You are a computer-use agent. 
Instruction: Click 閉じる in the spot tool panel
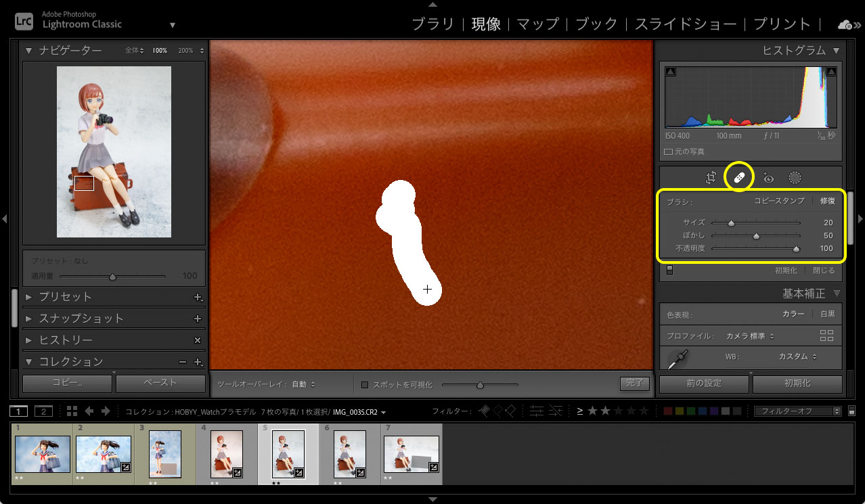click(x=824, y=271)
